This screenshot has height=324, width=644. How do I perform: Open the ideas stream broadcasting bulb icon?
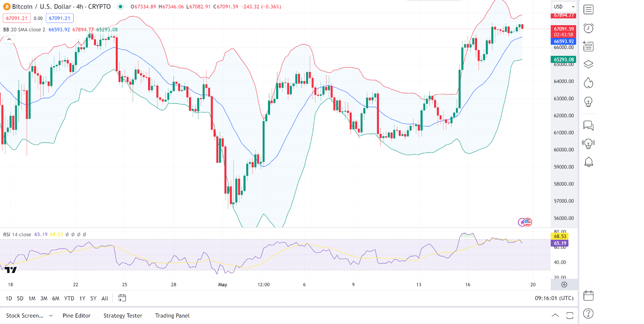(x=588, y=144)
